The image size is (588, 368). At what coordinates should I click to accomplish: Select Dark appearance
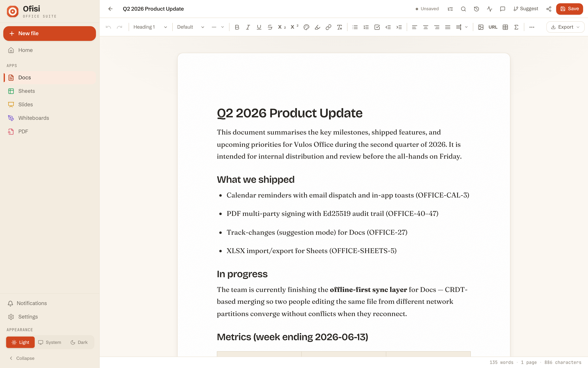tap(79, 342)
